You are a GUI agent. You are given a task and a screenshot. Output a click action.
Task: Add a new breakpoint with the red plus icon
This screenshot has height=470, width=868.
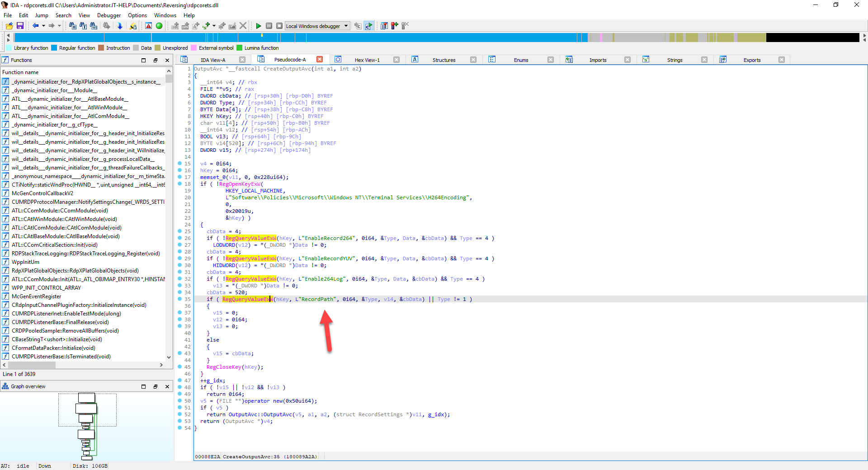pyautogui.click(x=394, y=26)
